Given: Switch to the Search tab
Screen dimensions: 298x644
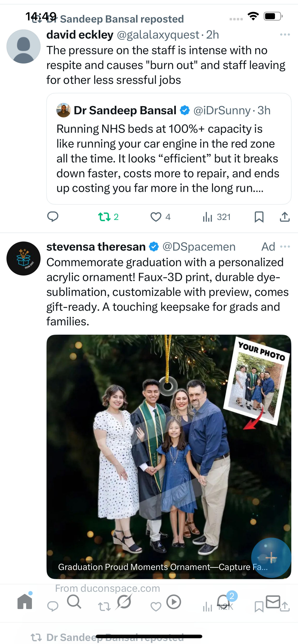Looking at the screenshot, I should point(74,602).
